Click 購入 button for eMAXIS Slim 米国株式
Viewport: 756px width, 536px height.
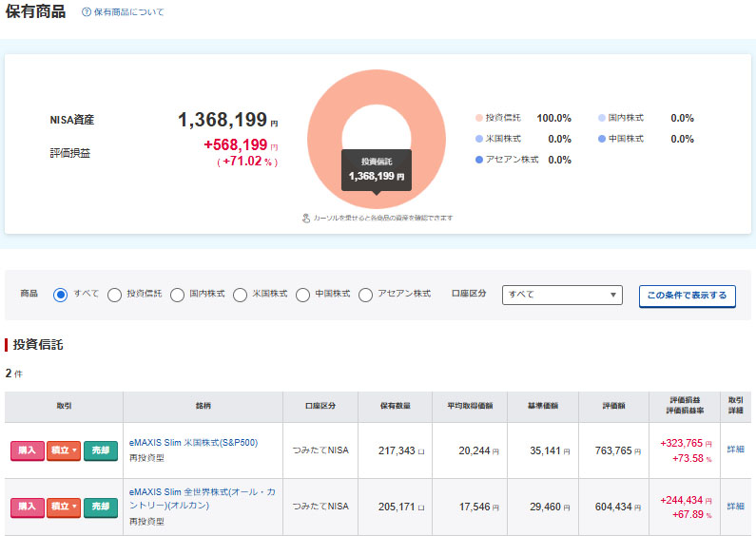pyautogui.click(x=27, y=450)
